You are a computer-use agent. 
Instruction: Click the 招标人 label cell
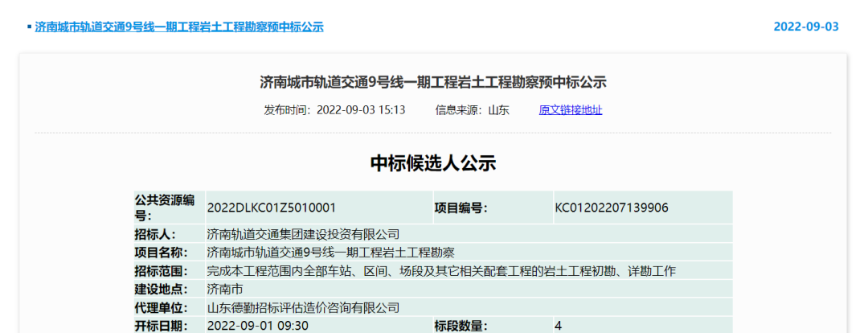tap(170, 234)
